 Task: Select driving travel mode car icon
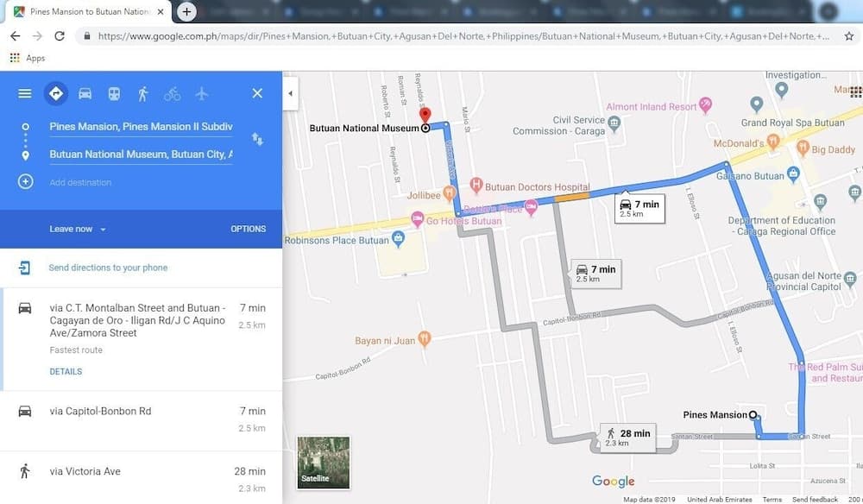point(85,93)
